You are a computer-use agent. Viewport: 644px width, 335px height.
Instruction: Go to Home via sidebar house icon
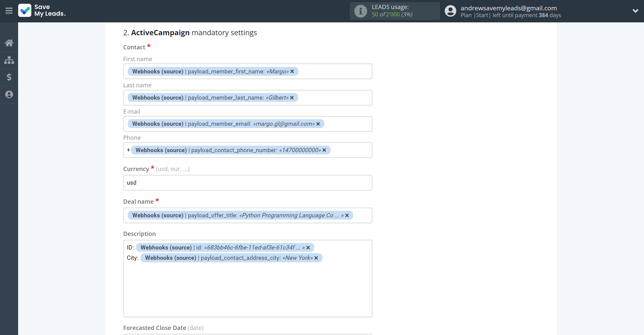coord(9,43)
